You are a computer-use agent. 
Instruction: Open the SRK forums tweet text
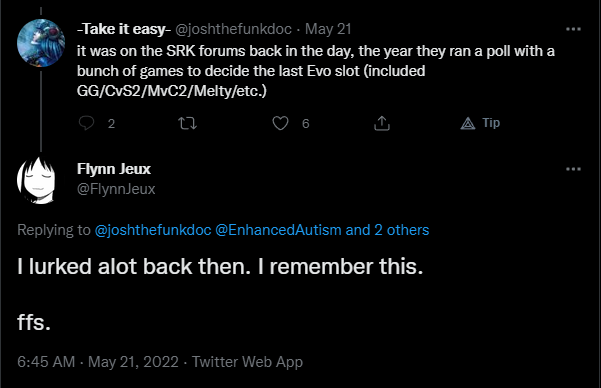coord(316,71)
